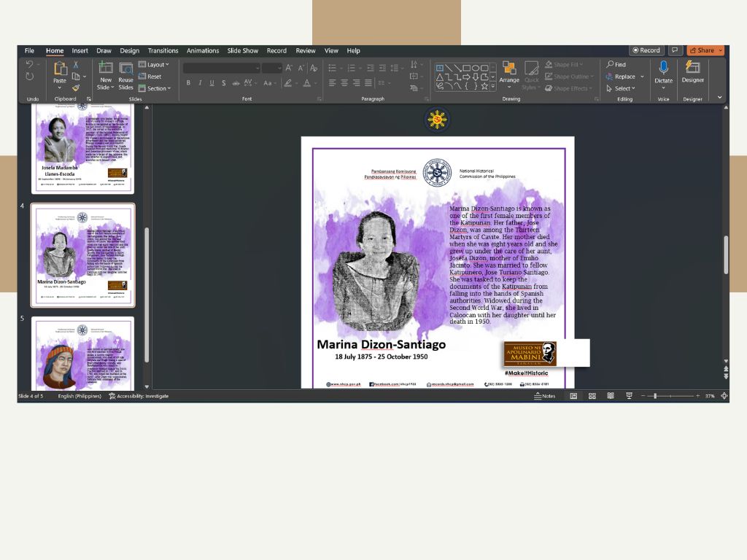Open the font color picker

[307, 83]
